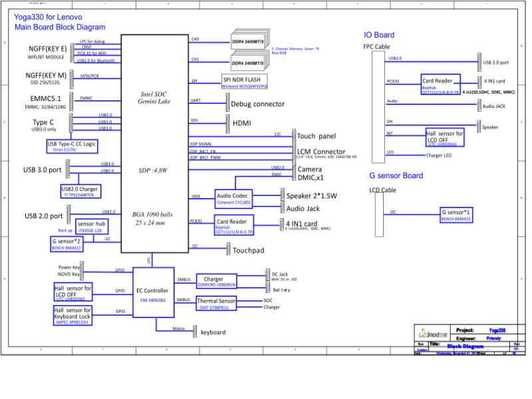Click the Winbond W25Q64FVZPIQ part link
The height and width of the screenshot is (399, 532).
[244, 86]
